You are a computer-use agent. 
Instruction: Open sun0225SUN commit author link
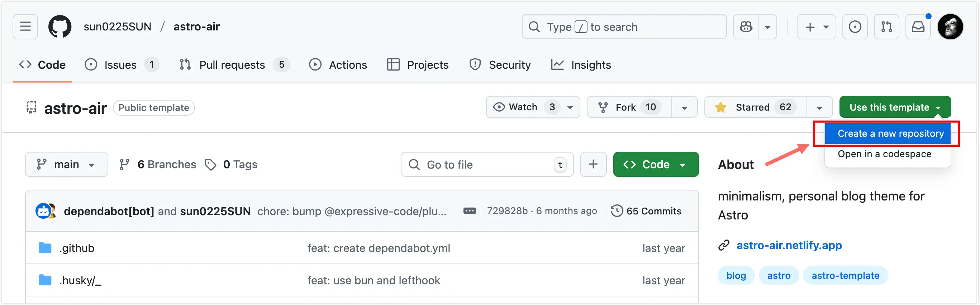click(x=215, y=211)
